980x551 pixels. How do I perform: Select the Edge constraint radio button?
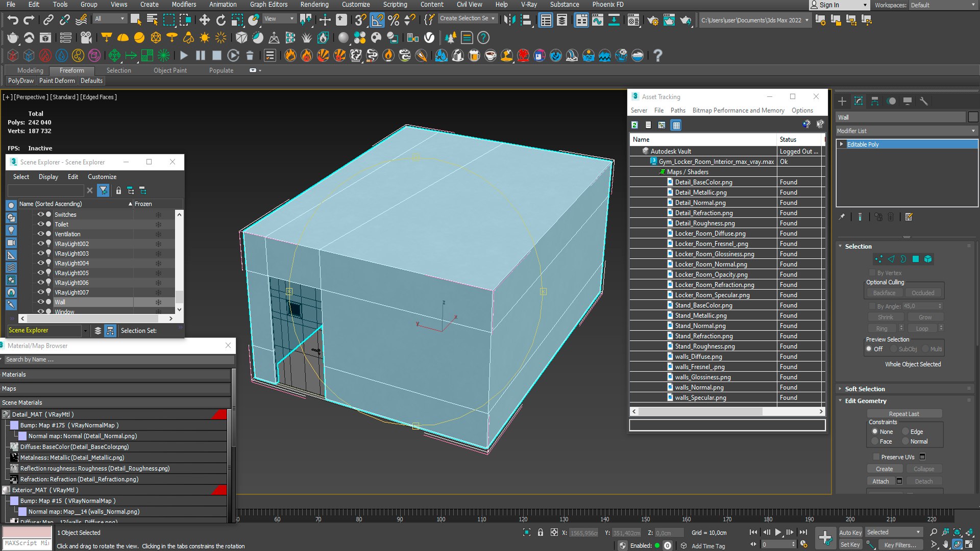pos(905,432)
